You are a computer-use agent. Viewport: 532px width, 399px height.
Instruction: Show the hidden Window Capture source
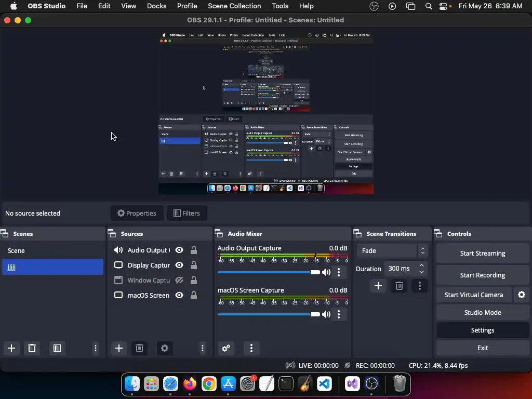point(179,280)
